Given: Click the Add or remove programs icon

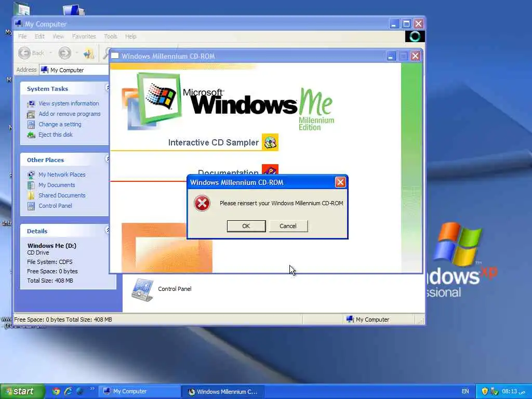Looking at the screenshot, I should [31, 114].
